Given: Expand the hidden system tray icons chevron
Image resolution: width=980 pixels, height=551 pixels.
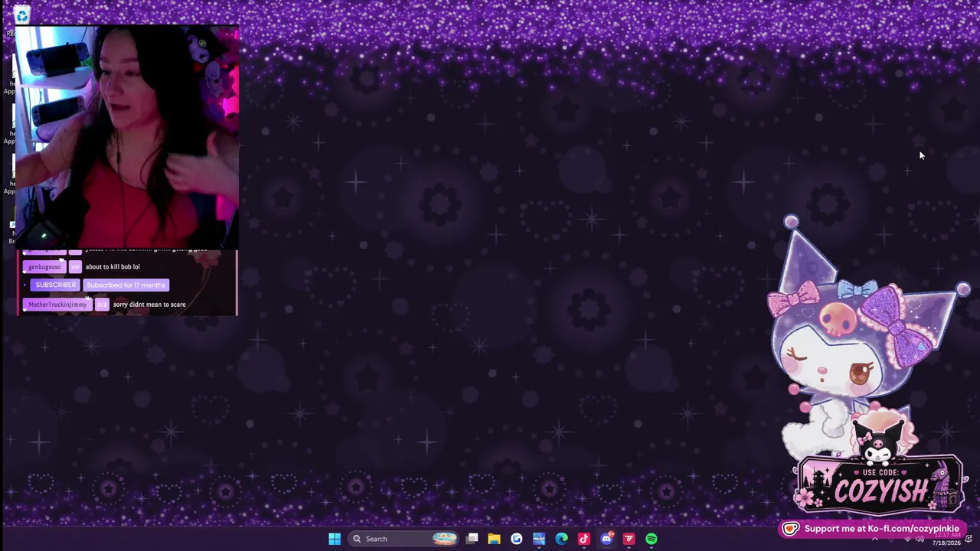Looking at the screenshot, I should pos(875,539).
